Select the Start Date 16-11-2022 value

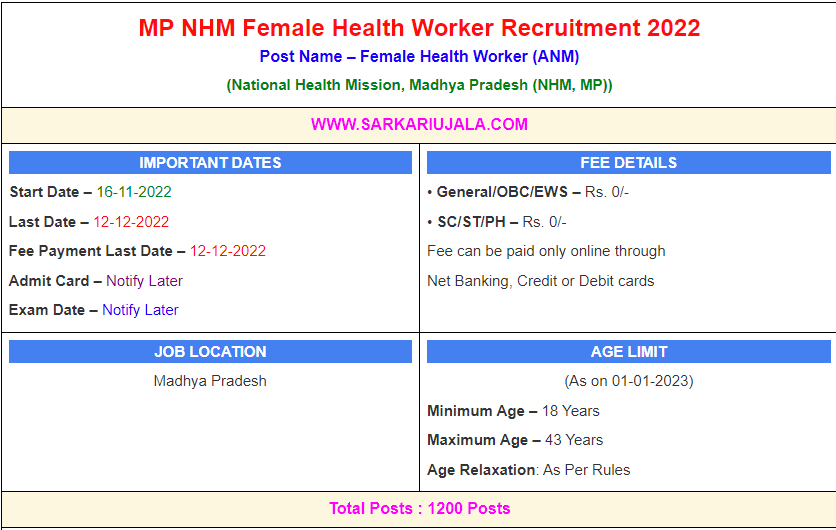[134, 192]
